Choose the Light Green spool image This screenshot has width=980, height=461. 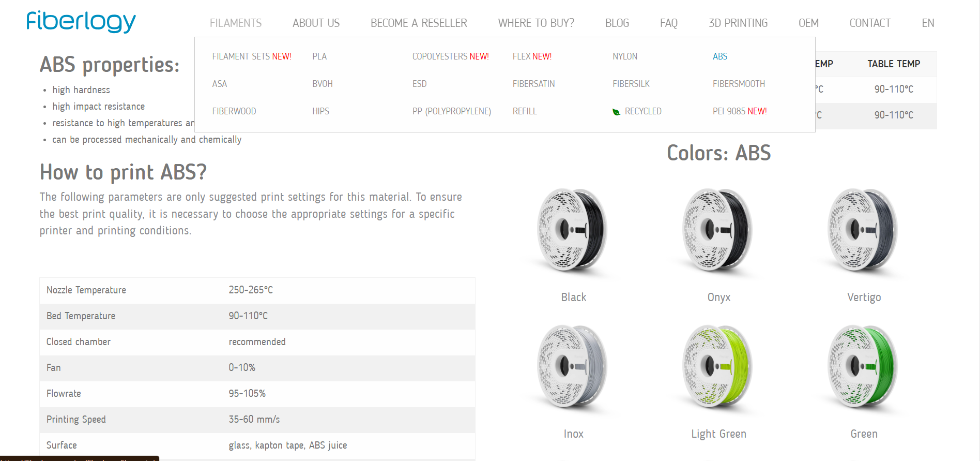pos(718,367)
